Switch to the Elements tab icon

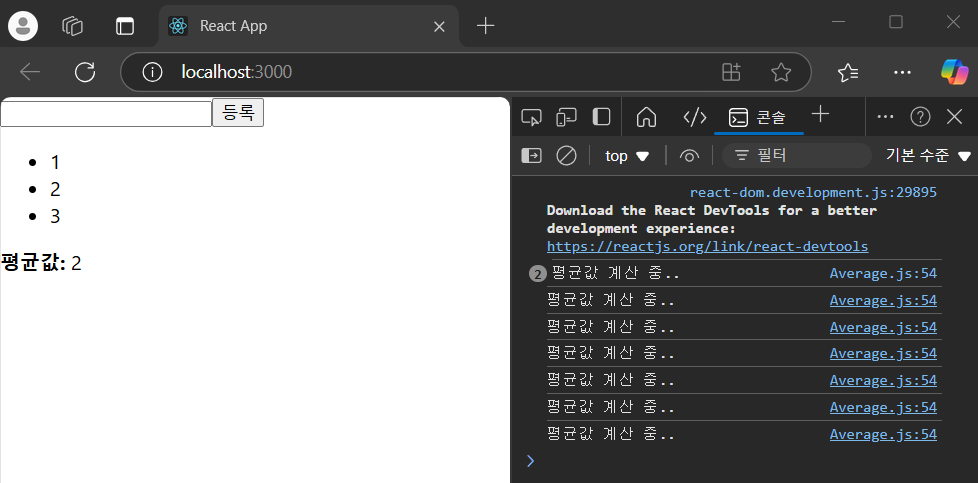click(695, 117)
